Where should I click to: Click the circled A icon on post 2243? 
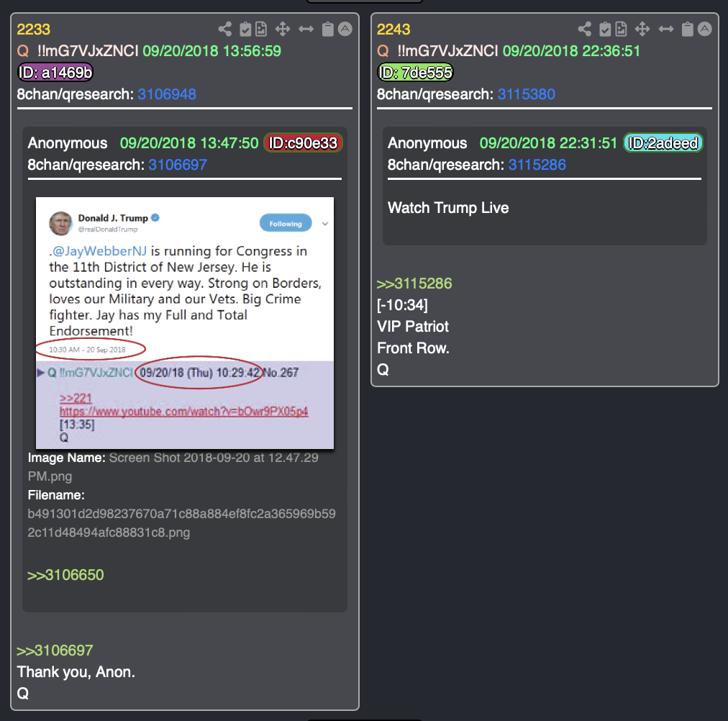[705, 29]
